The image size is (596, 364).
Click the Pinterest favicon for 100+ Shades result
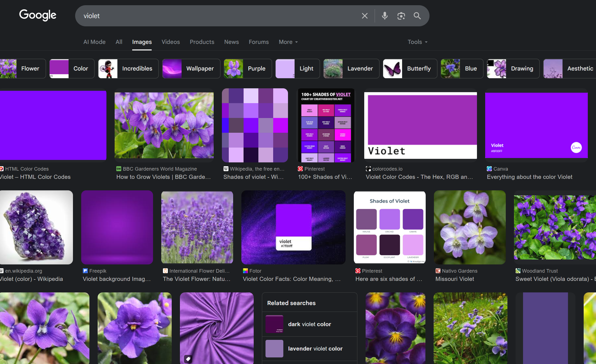click(x=300, y=169)
